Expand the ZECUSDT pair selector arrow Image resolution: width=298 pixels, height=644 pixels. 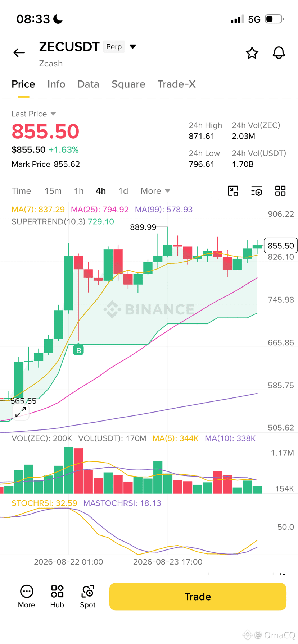(x=133, y=47)
